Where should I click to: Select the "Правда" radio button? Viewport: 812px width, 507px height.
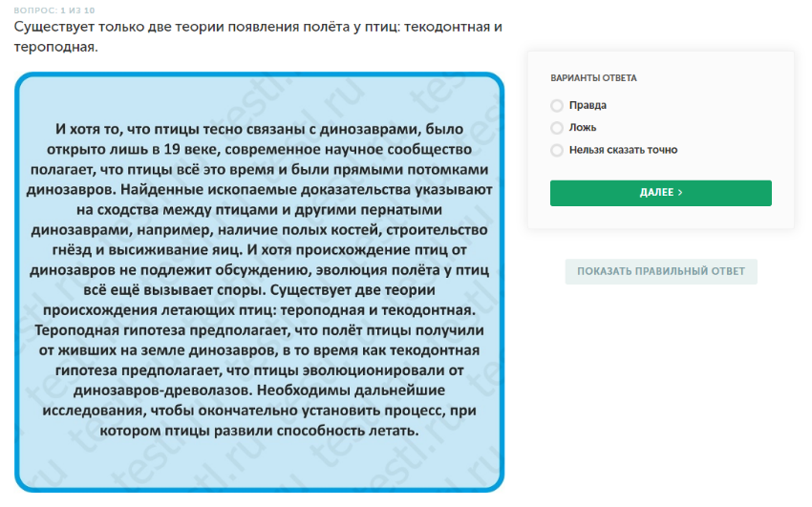pos(557,106)
